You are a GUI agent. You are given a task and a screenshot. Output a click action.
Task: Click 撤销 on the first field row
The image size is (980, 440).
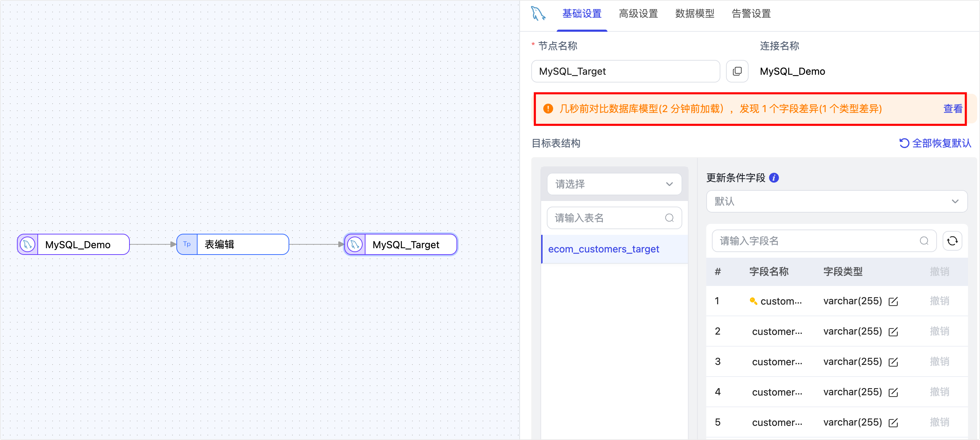(940, 301)
